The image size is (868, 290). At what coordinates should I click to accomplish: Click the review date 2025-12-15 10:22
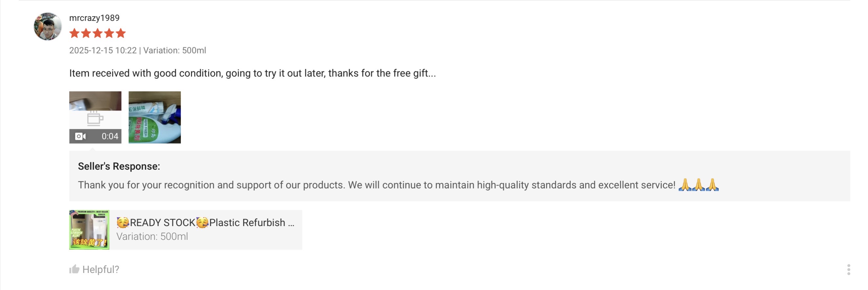pos(103,50)
